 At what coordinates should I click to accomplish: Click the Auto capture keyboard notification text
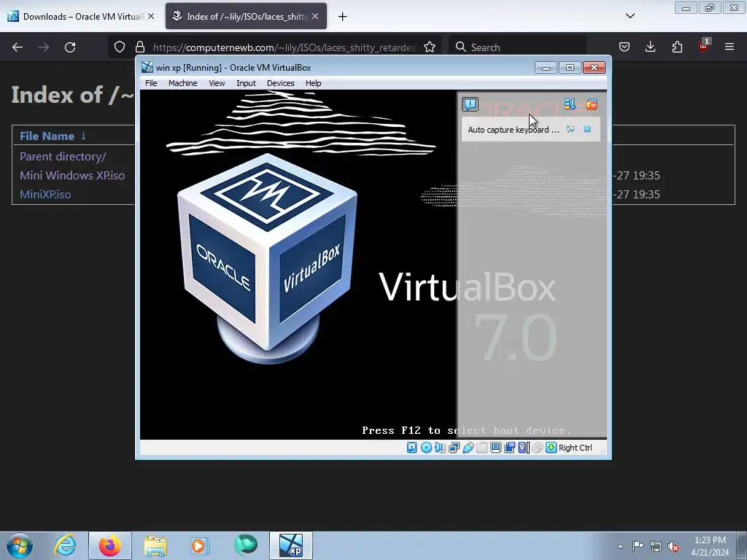tap(513, 130)
